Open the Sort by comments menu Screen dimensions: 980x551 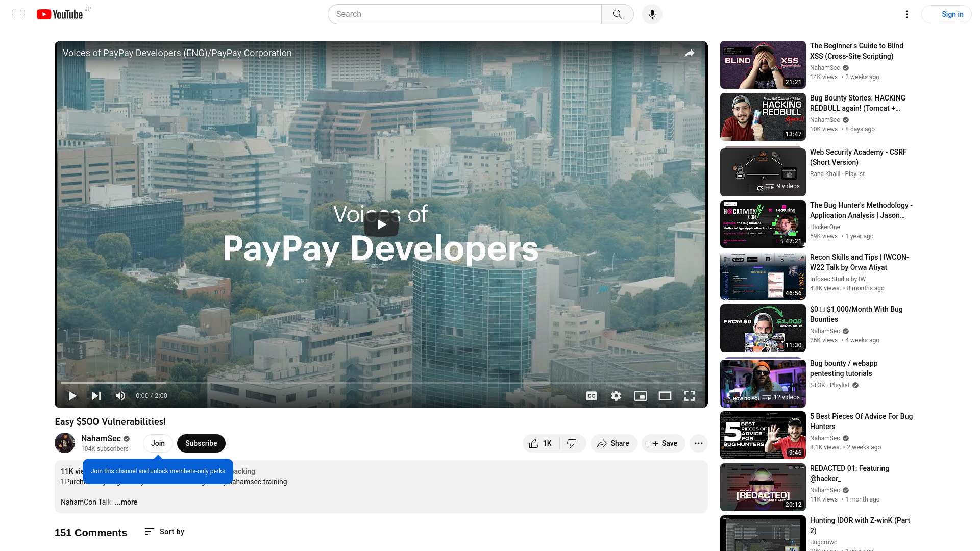click(x=164, y=532)
